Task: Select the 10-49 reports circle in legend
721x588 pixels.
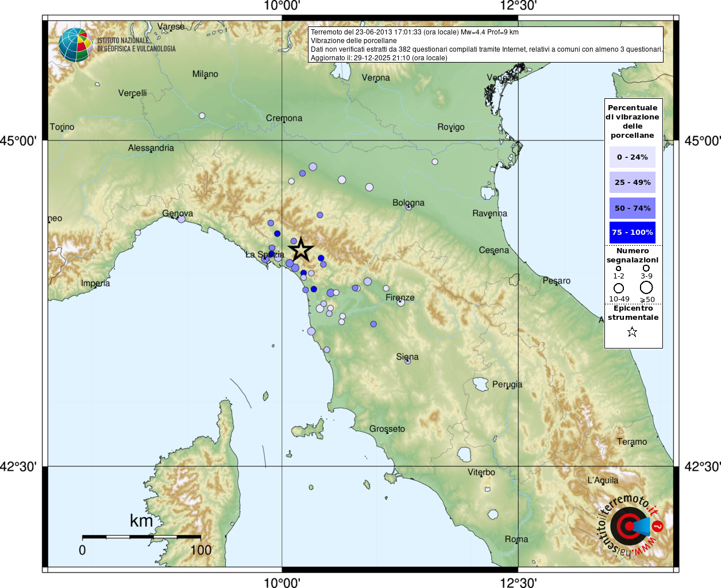Action: click(619, 288)
